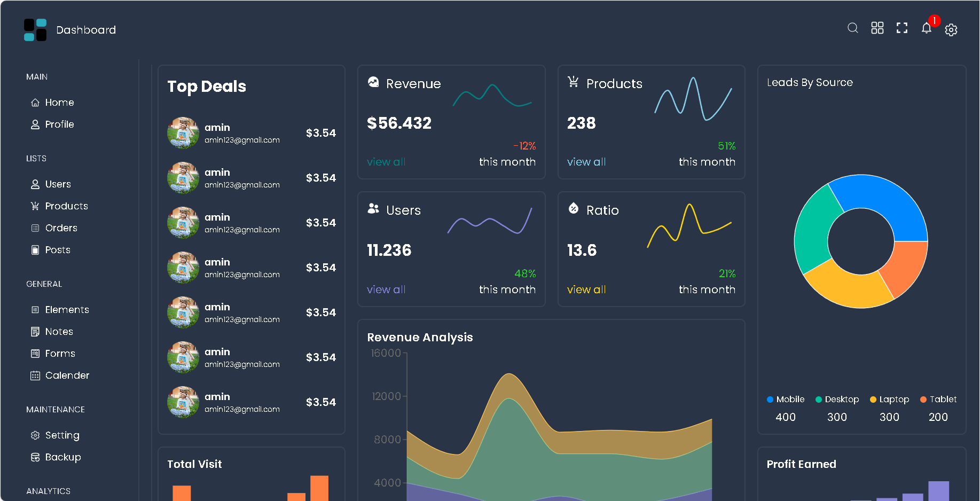
Task: Collapse the LISTS section in the sidebar
Action: (36, 158)
